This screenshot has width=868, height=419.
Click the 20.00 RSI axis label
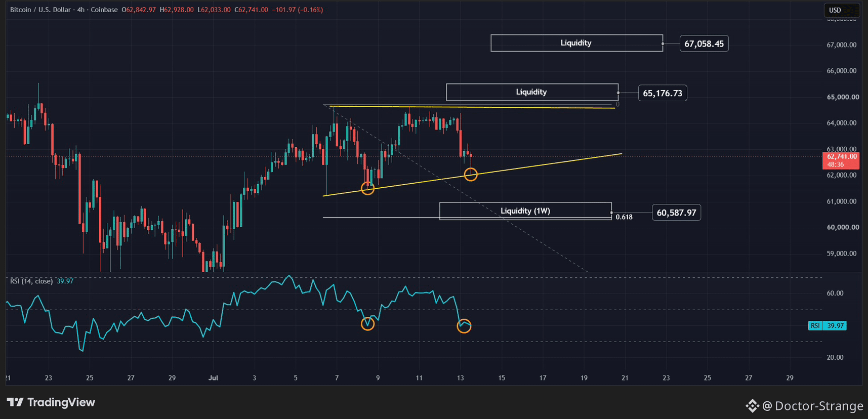click(835, 357)
